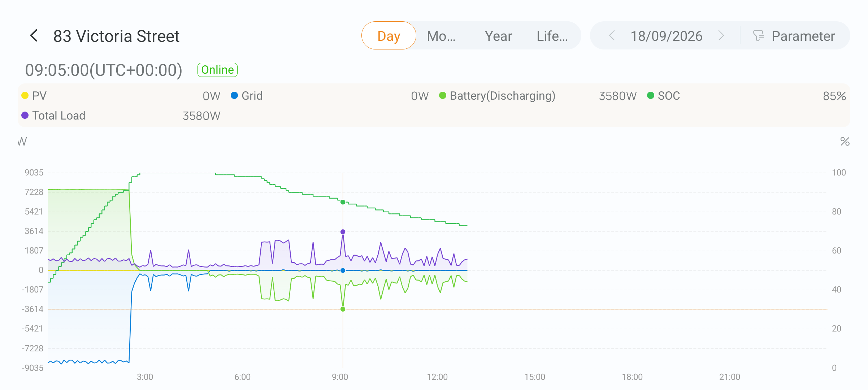Click the 83 Victoria Street title
Screen dimensions: 868x390
[x=116, y=36]
